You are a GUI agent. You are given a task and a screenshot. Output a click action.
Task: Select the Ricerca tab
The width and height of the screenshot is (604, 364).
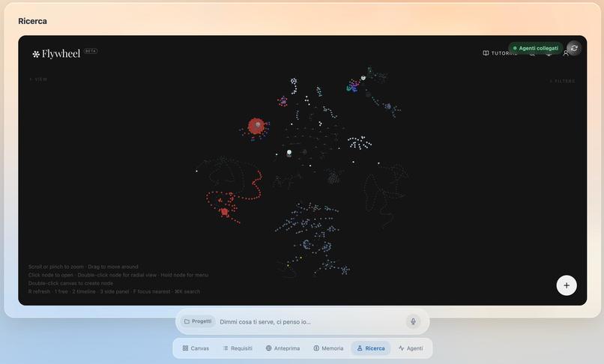[370, 348]
